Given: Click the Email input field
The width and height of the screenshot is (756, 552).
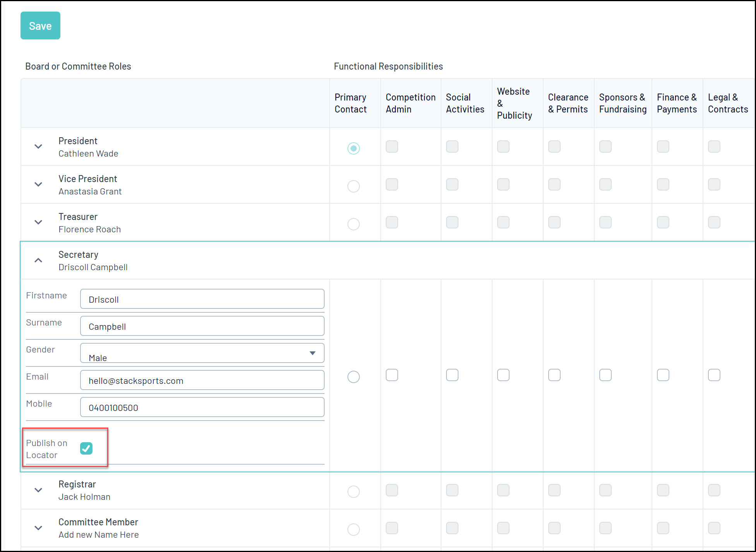Looking at the screenshot, I should pos(202,380).
